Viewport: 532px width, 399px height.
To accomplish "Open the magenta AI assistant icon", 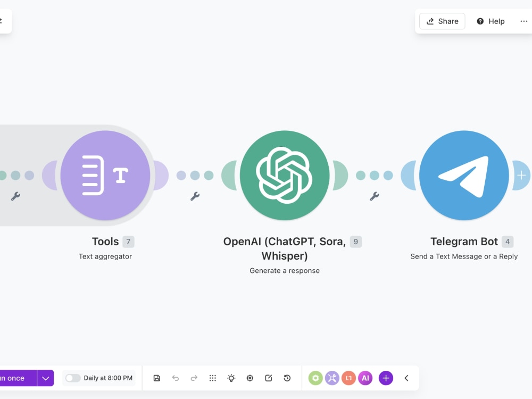I will point(365,378).
